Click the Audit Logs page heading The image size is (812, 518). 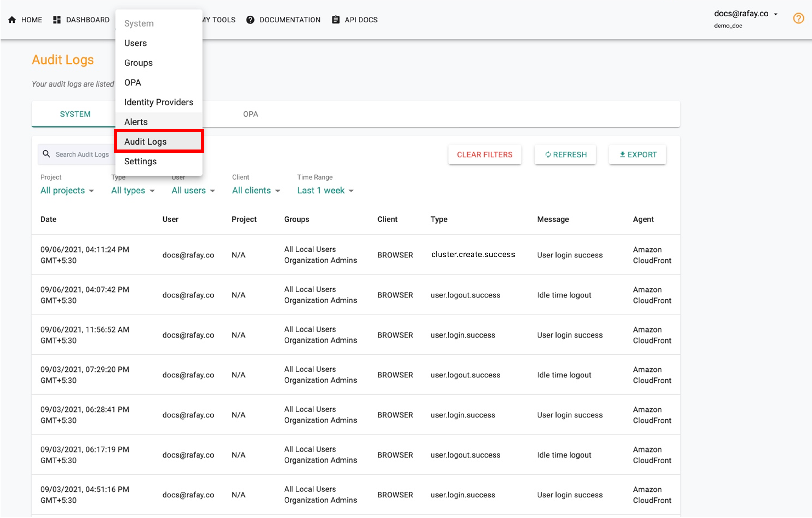pyautogui.click(x=63, y=60)
